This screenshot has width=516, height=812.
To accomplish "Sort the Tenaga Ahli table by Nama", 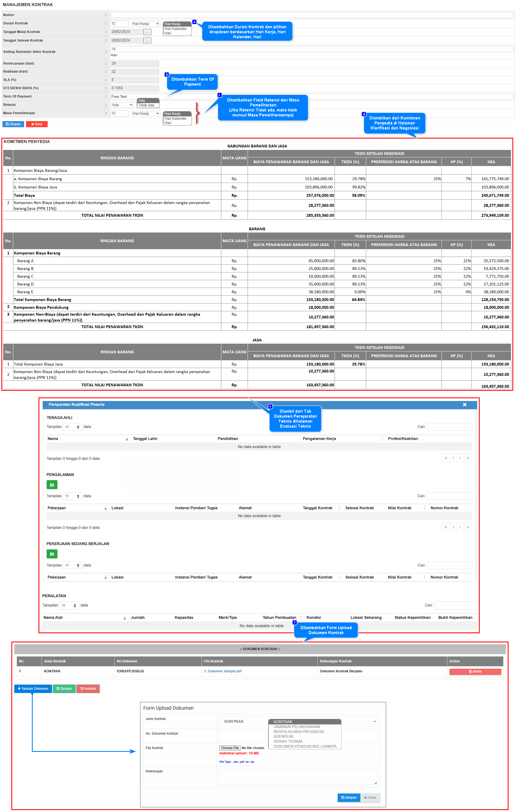I will coord(127,439).
